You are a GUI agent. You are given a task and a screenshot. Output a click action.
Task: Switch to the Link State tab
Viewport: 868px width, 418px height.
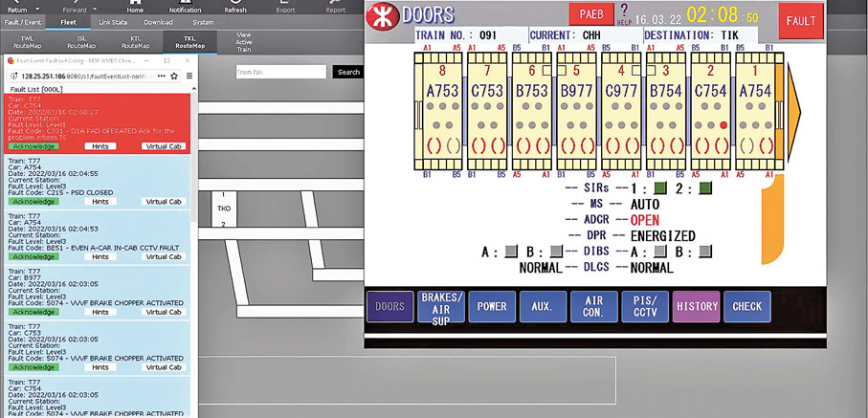[x=113, y=22]
